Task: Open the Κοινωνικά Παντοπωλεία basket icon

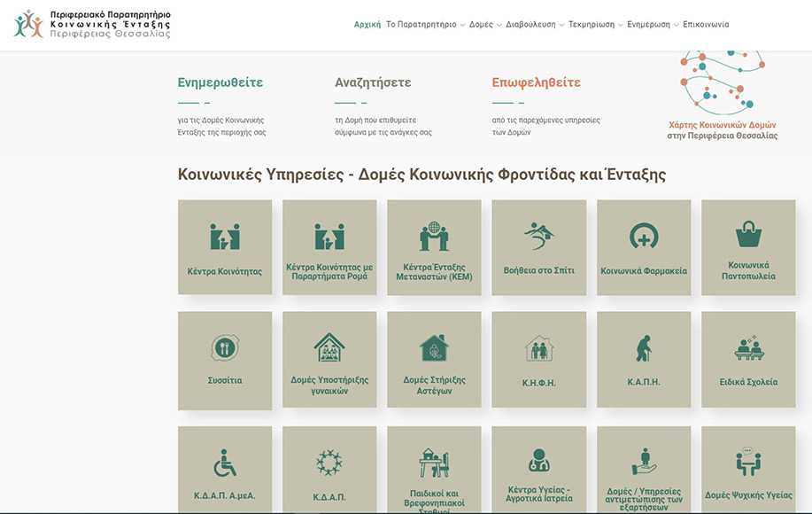Action: tap(748, 234)
